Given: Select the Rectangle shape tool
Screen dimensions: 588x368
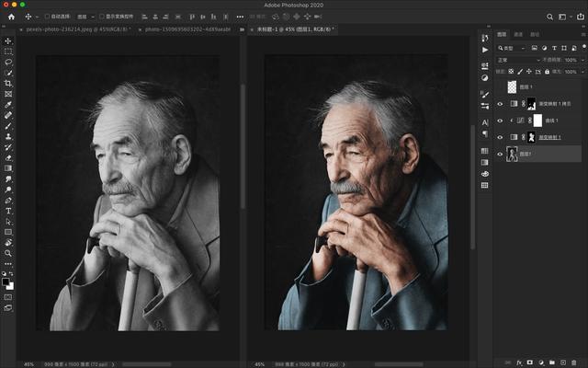Looking at the screenshot, I should pyautogui.click(x=8, y=232).
